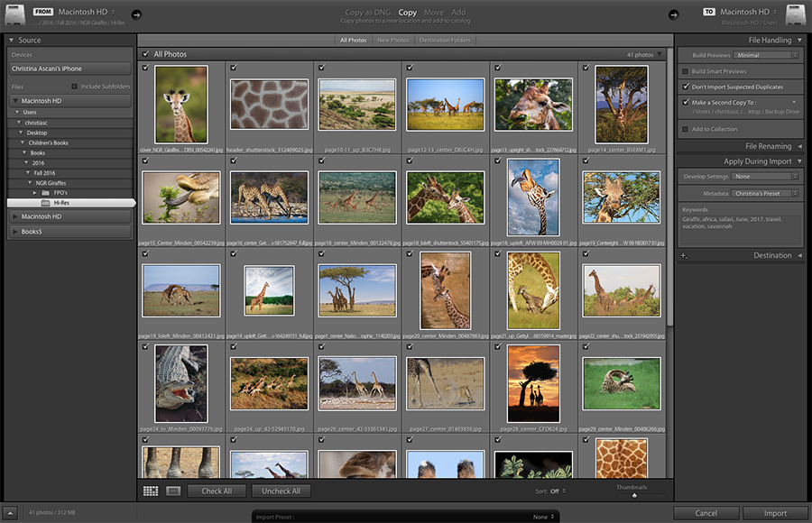Select Add import mode
This screenshot has height=523, width=812.
tap(458, 12)
